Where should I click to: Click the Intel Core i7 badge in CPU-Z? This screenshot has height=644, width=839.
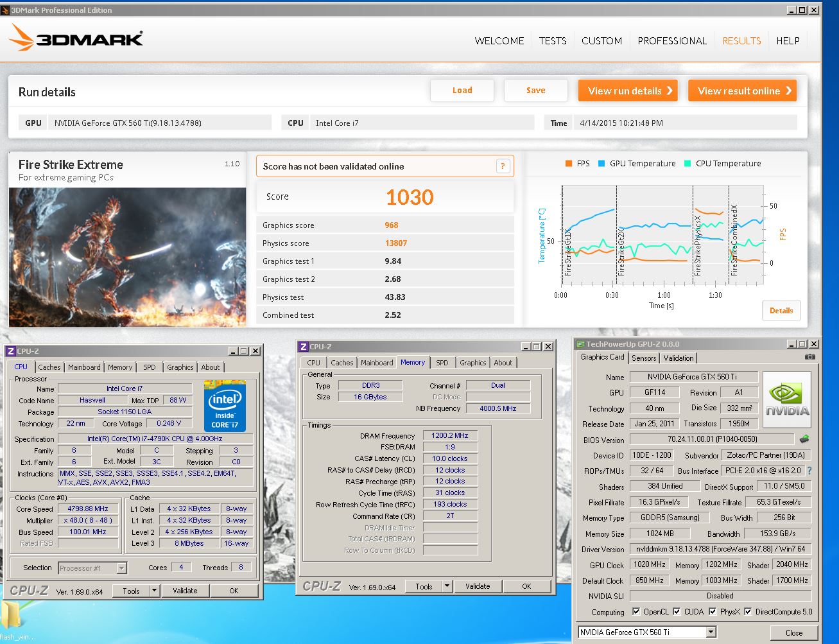[x=225, y=406]
